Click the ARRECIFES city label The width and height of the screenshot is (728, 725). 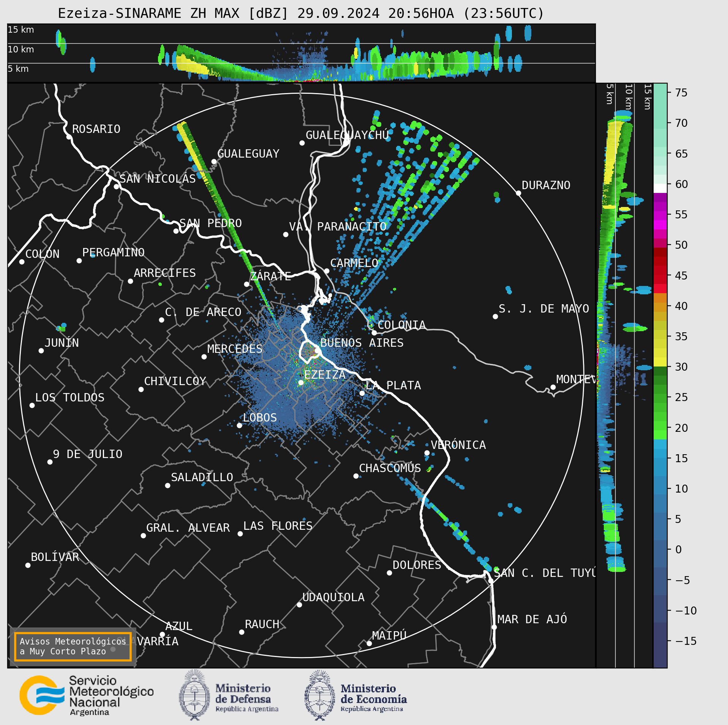pyautogui.click(x=164, y=273)
